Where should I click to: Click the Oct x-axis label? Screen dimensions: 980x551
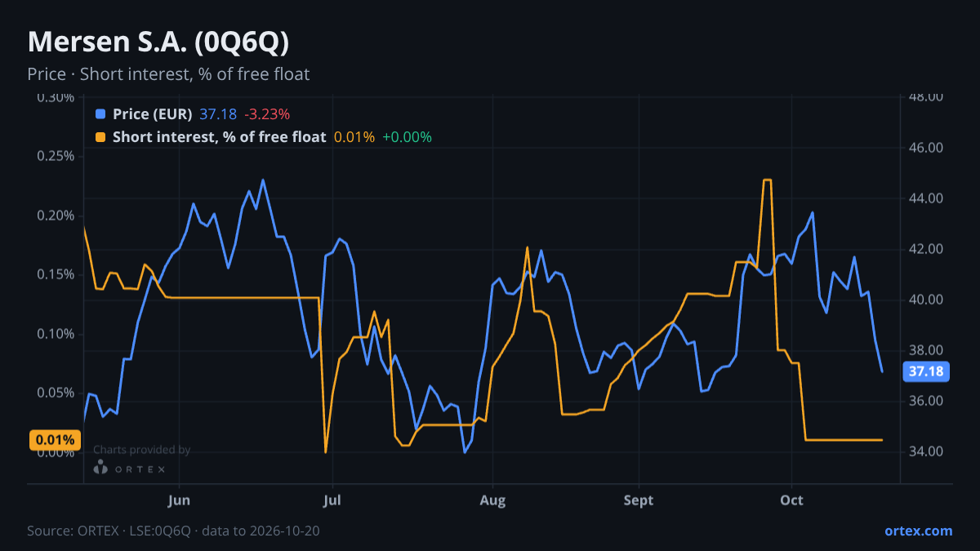pyautogui.click(x=791, y=500)
